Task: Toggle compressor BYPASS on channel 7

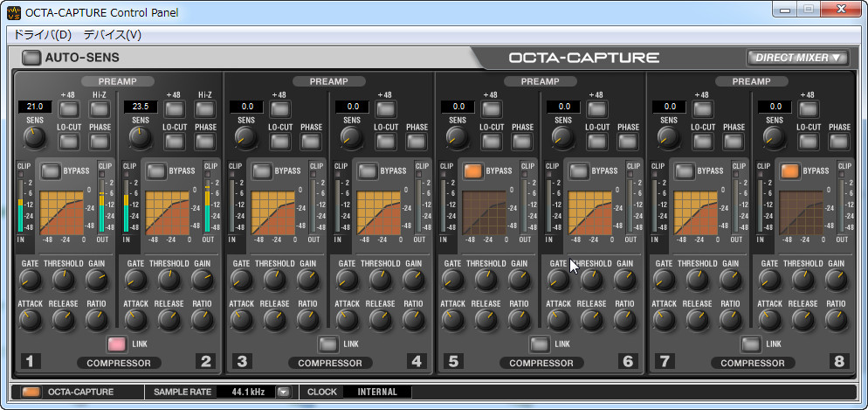Action: pyautogui.click(x=685, y=170)
